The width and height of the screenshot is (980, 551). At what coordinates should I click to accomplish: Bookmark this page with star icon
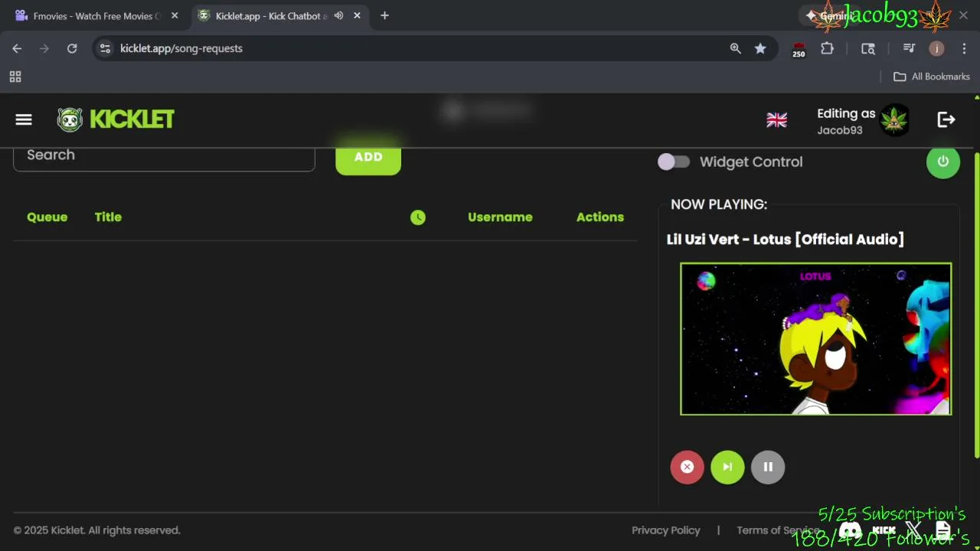(760, 48)
